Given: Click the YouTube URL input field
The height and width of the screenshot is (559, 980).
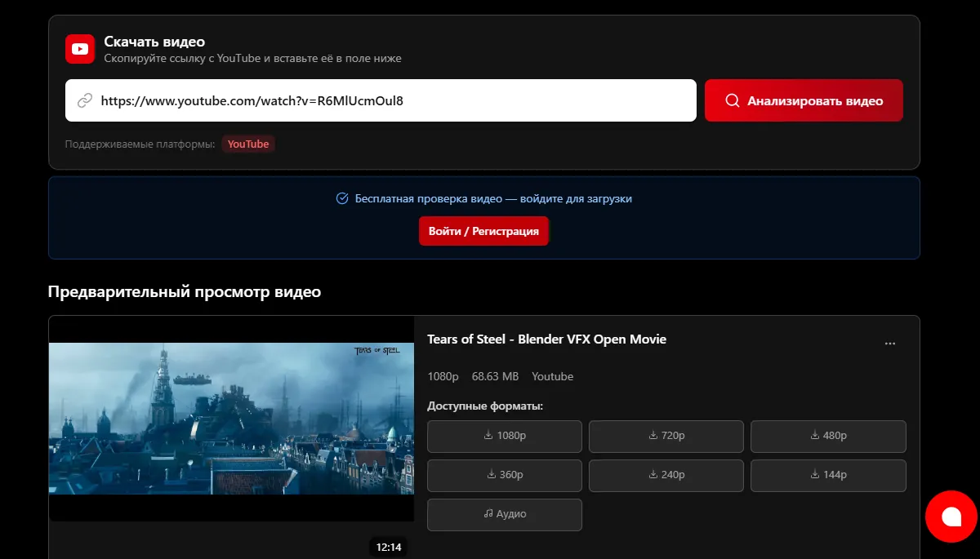Looking at the screenshot, I should coord(381,100).
